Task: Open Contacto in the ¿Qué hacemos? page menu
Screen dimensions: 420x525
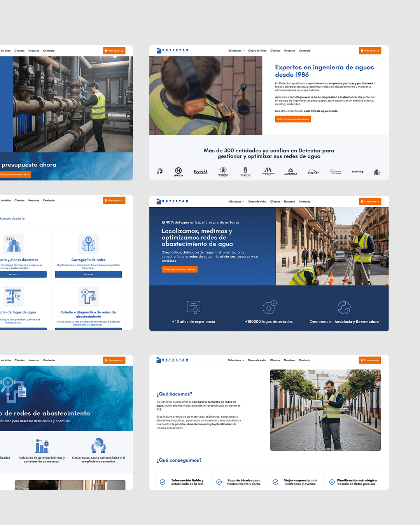Action: point(304,360)
